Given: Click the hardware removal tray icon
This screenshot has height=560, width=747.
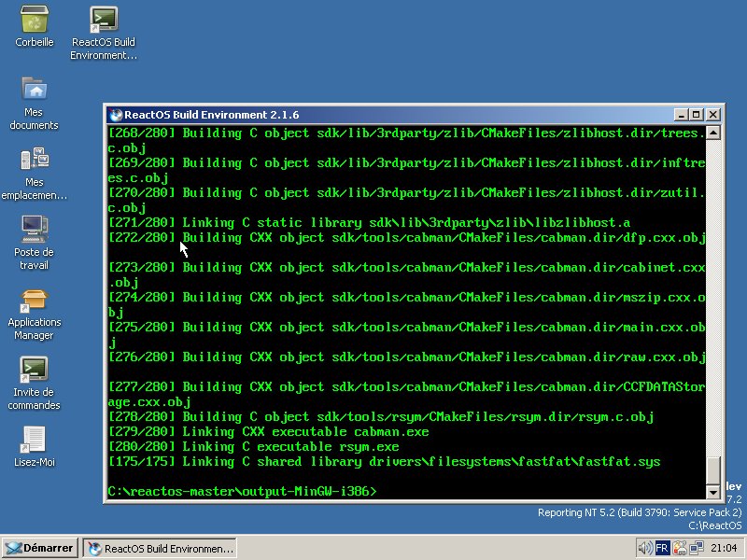Looking at the screenshot, I should pyautogui.click(x=680, y=548).
